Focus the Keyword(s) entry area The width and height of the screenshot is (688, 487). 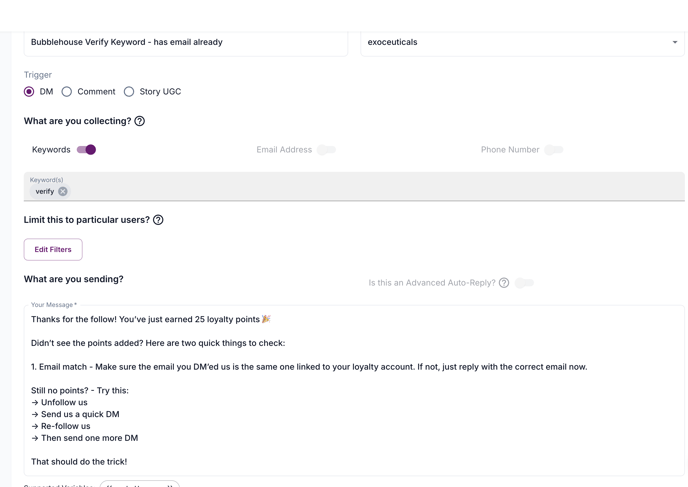pos(354,187)
